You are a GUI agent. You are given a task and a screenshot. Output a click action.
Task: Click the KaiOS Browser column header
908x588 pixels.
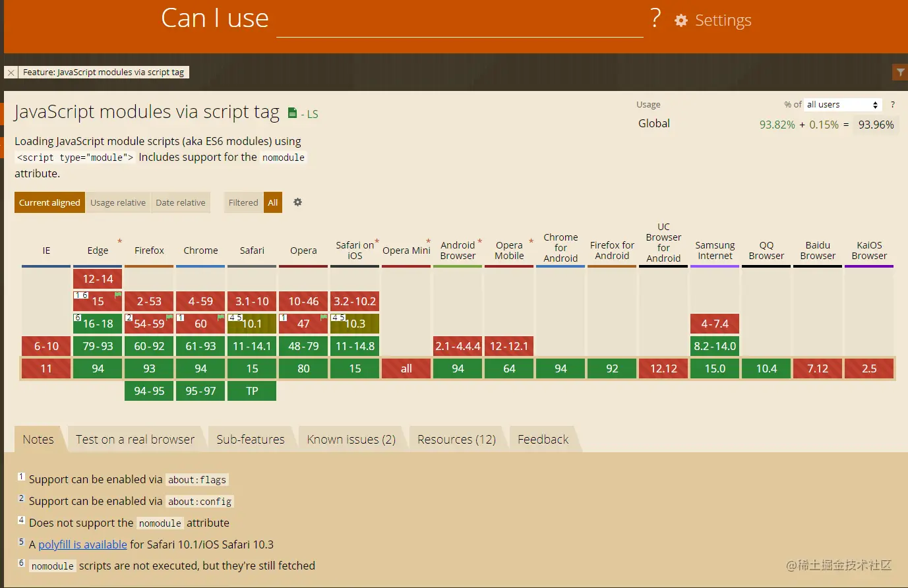click(869, 250)
